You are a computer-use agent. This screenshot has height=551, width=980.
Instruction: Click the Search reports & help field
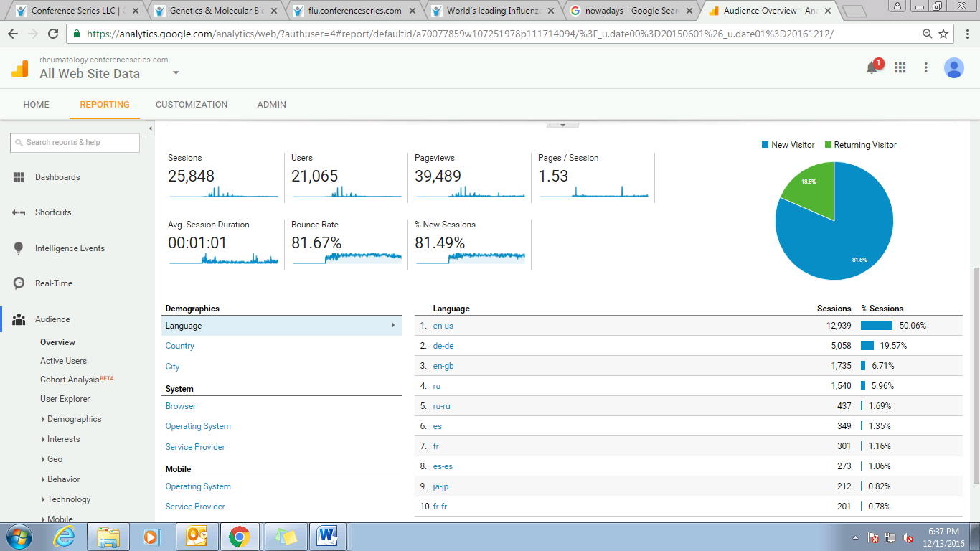pos(75,143)
